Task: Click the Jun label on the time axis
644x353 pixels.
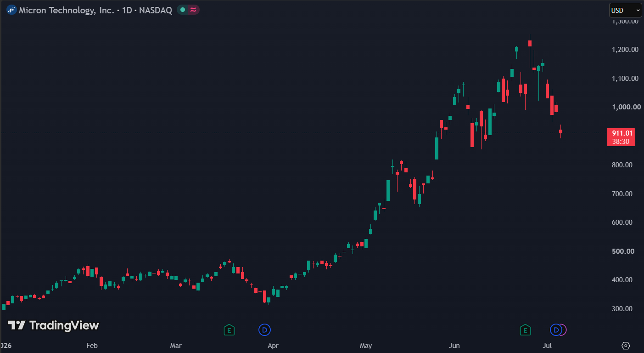Action: click(454, 346)
